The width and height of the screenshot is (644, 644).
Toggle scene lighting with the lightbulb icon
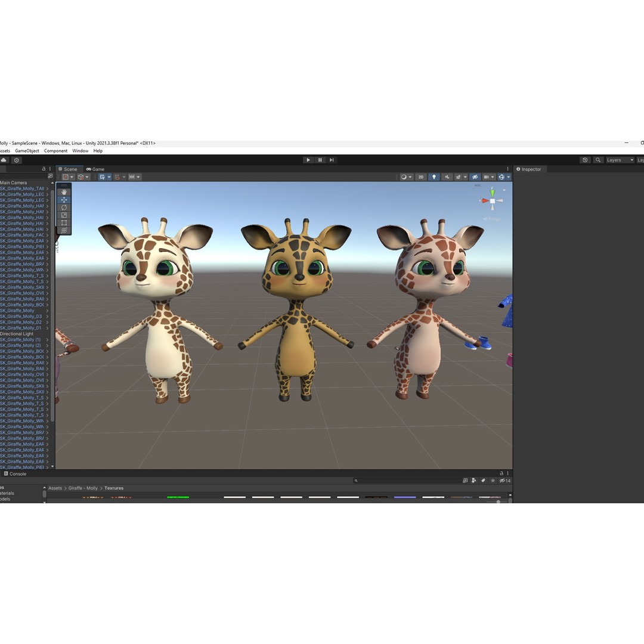434,177
